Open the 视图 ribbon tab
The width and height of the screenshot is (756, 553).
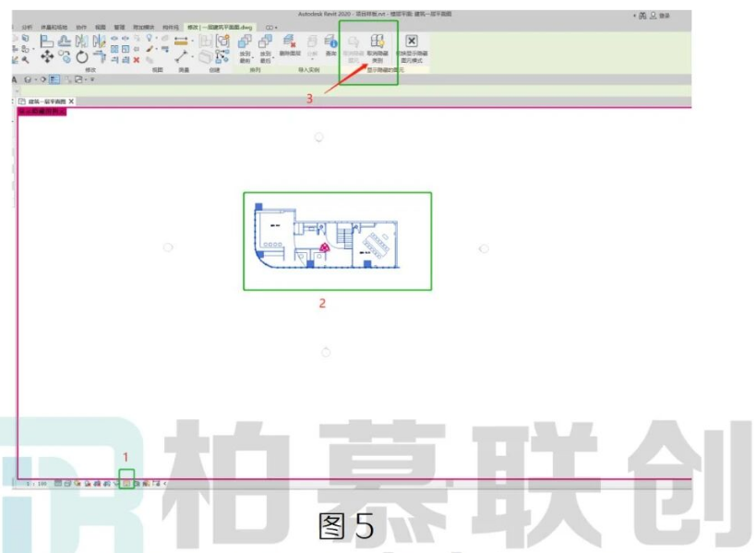101,28
